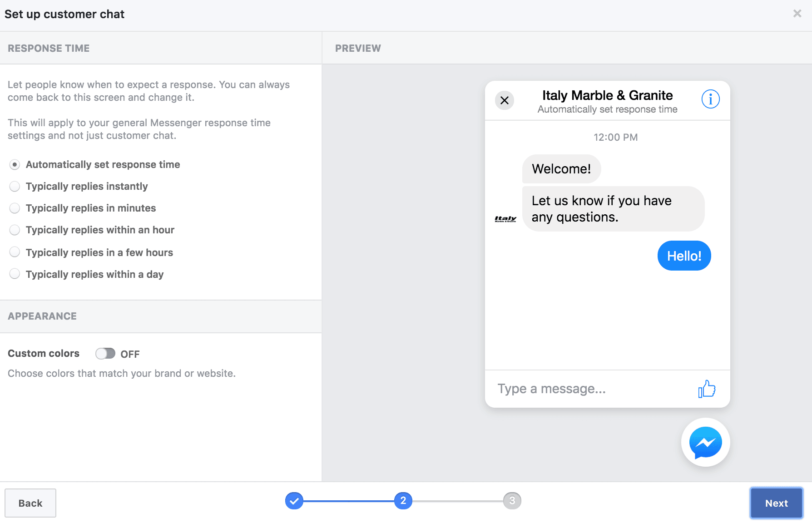Select Typically replies in a few hours
Screen dimensions: 812x523
pos(15,252)
